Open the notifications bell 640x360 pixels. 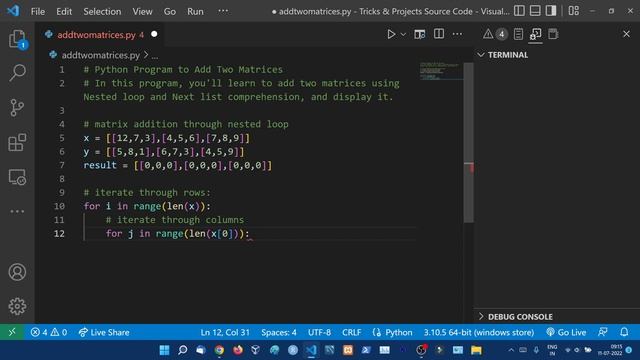point(624,332)
